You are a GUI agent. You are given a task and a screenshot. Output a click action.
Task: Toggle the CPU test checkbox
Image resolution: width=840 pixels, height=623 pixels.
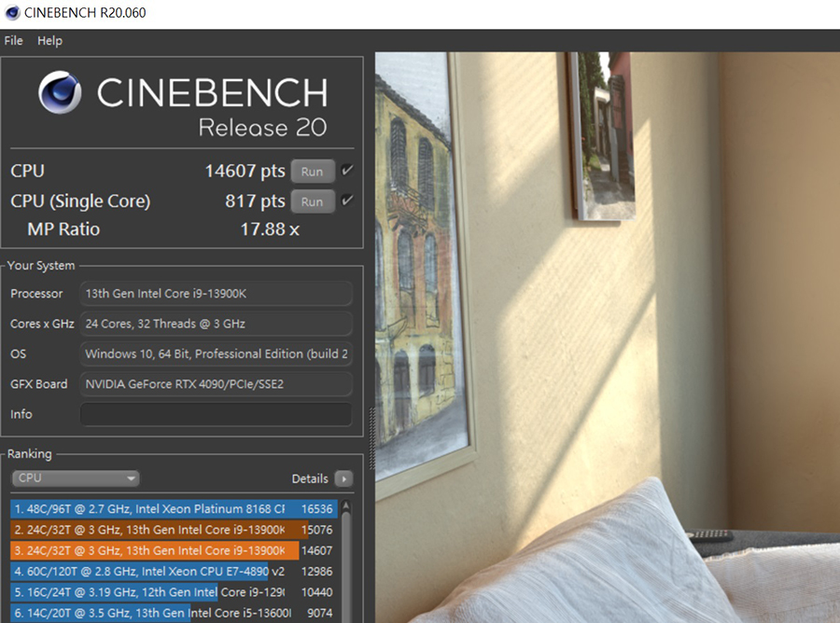pyautogui.click(x=347, y=171)
